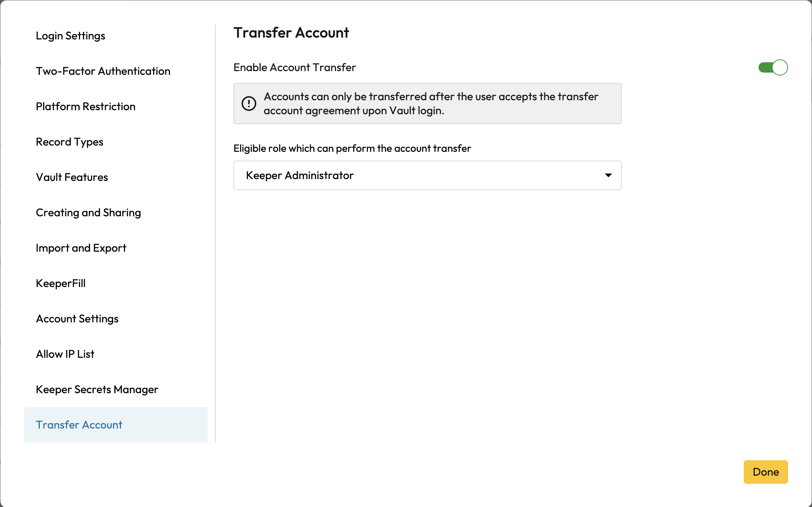Go to Account Settings section
This screenshot has height=507, width=812.
77,319
